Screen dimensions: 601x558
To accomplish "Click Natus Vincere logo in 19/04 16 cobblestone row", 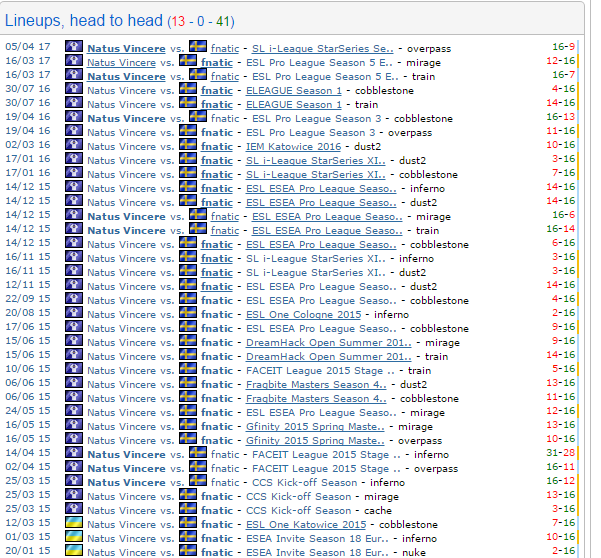I will [74, 117].
